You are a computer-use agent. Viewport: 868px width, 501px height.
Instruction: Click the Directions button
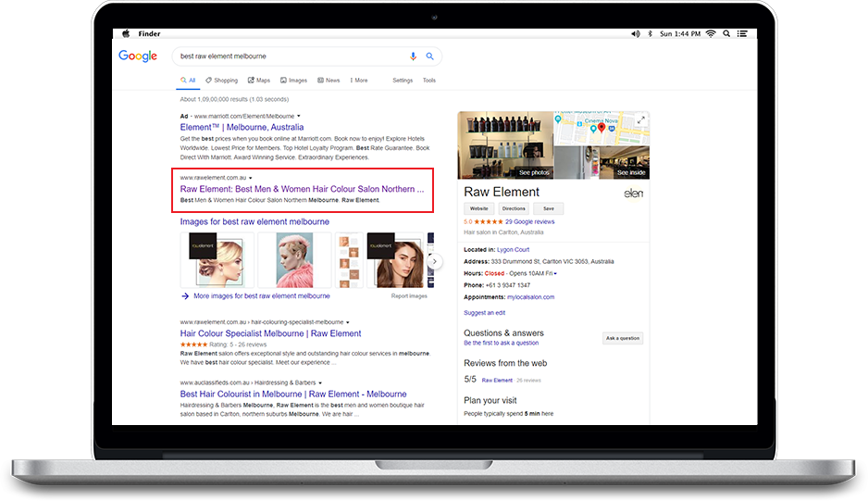[514, 209]
